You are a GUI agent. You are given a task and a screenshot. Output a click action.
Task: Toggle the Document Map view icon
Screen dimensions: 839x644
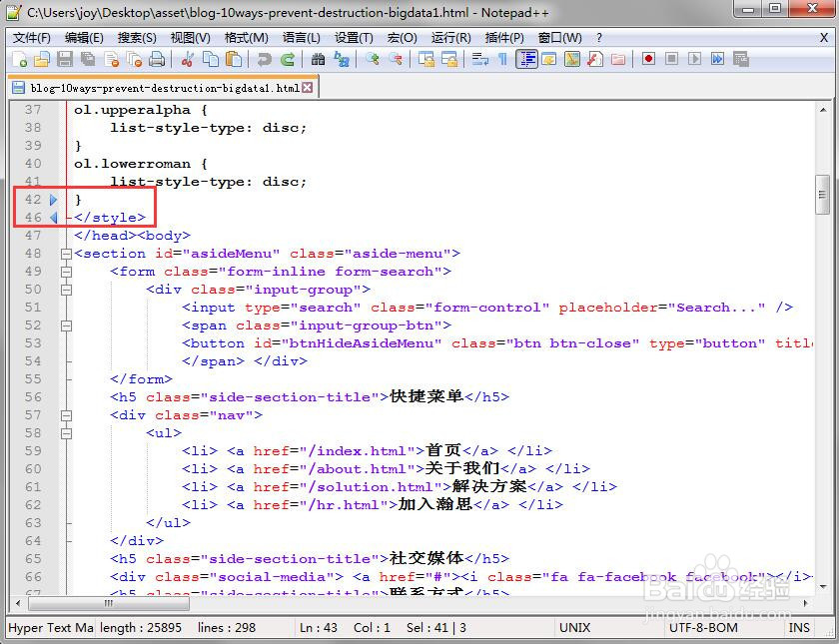pyautogui.click(x=573, y=59)
